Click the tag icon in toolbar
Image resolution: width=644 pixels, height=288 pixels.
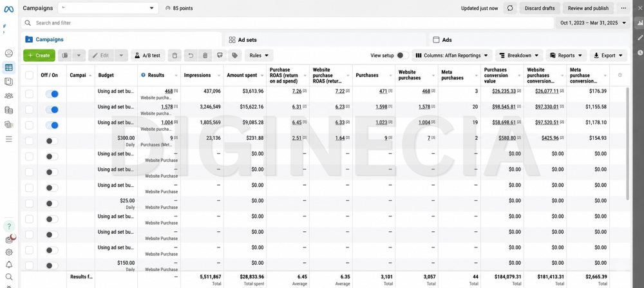(x=234, y=55)
